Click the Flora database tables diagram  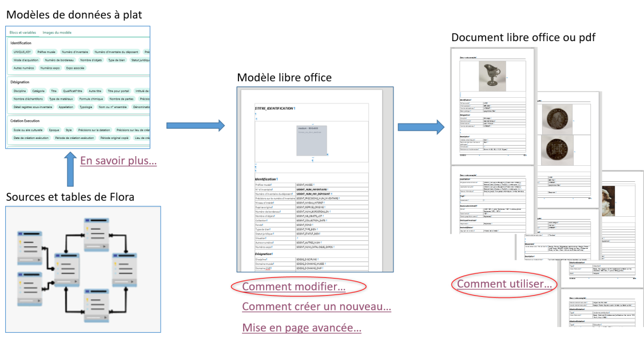[83, 269]
